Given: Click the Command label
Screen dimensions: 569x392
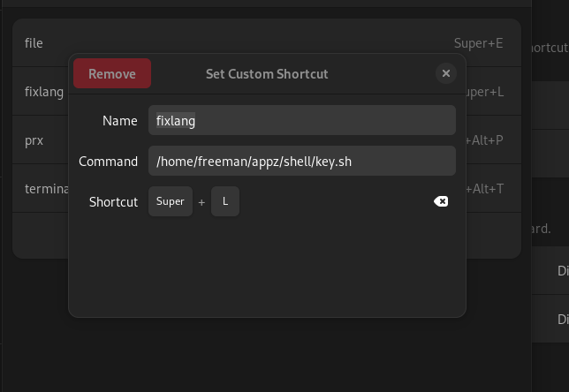Looking at the screenshot, I should [108, 162].
